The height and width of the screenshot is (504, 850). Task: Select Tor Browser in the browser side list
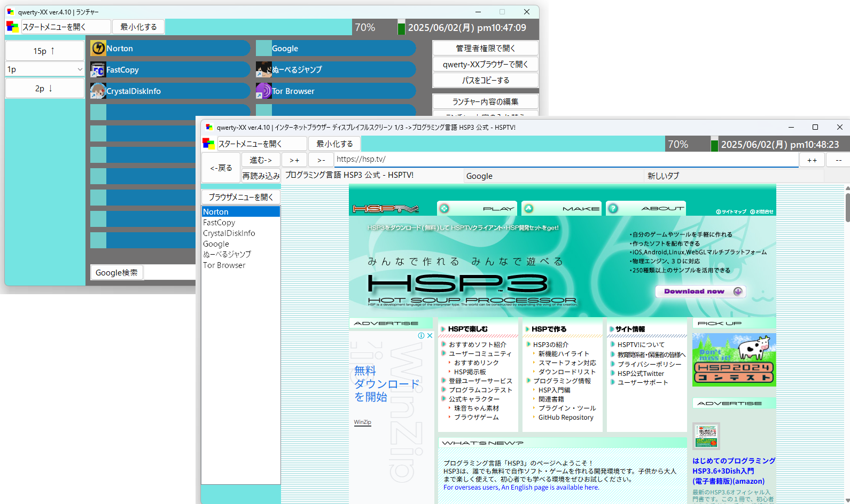[241, 265]
